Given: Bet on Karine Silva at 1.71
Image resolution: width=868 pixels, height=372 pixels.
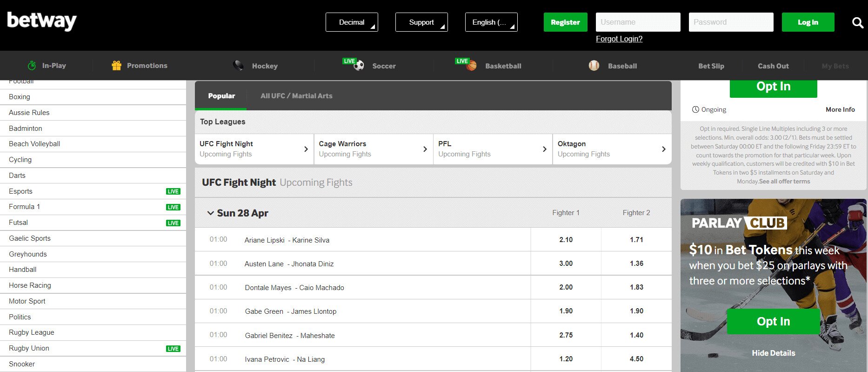Looking at the screenshot, I should tap(636, 240).
